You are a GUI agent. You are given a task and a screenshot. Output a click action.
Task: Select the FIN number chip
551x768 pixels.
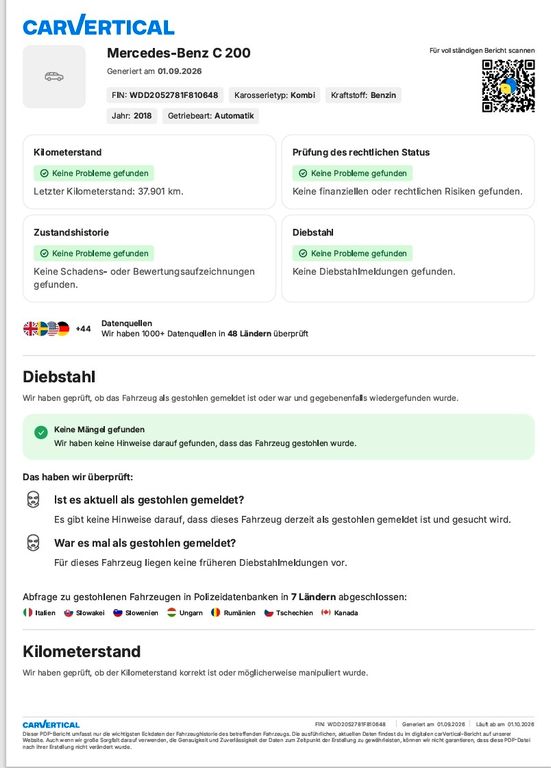pos(165,95)
